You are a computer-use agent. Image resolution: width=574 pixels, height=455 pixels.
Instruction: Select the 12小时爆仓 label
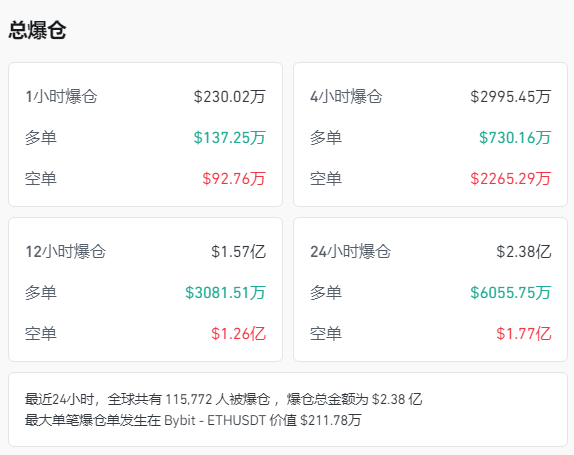(x=66, y=252)
